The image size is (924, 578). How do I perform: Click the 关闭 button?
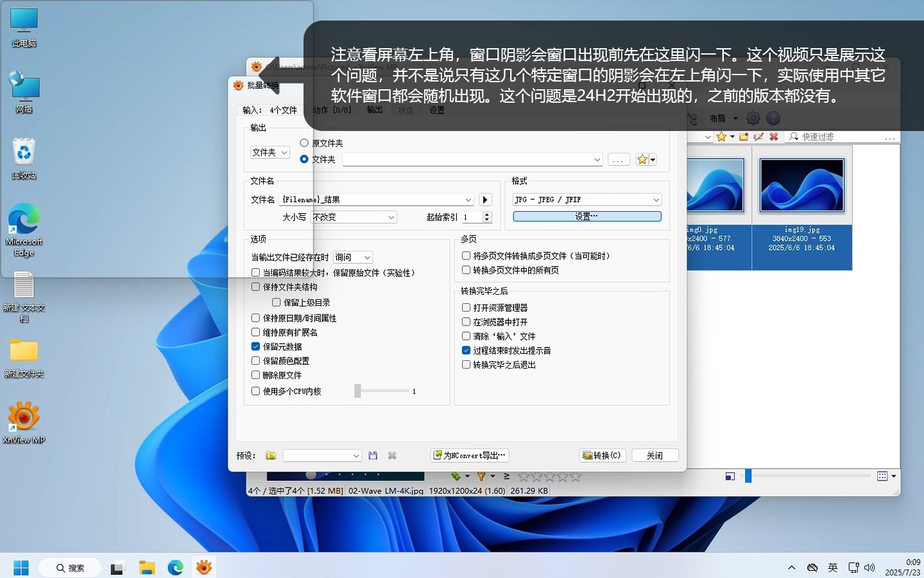655,455
